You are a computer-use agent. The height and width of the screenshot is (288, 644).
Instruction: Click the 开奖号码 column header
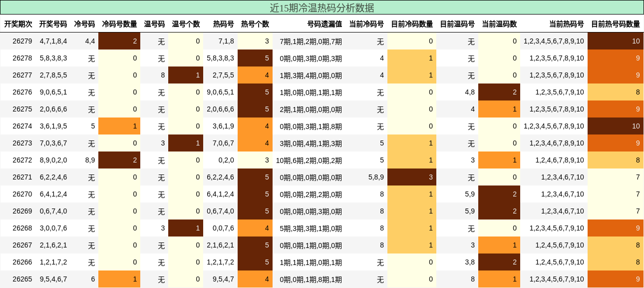(53, 24)
